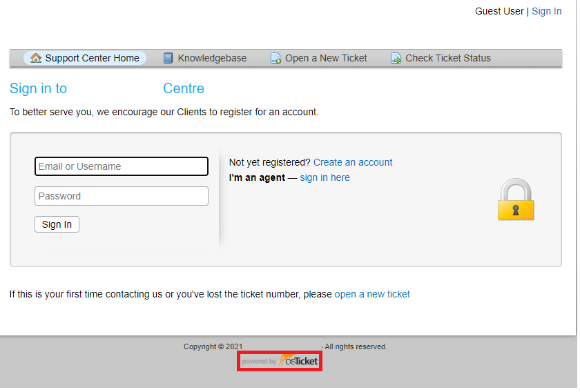
Task: Click the Open a New Ticket page icon
Action: (x=275, y=59)
